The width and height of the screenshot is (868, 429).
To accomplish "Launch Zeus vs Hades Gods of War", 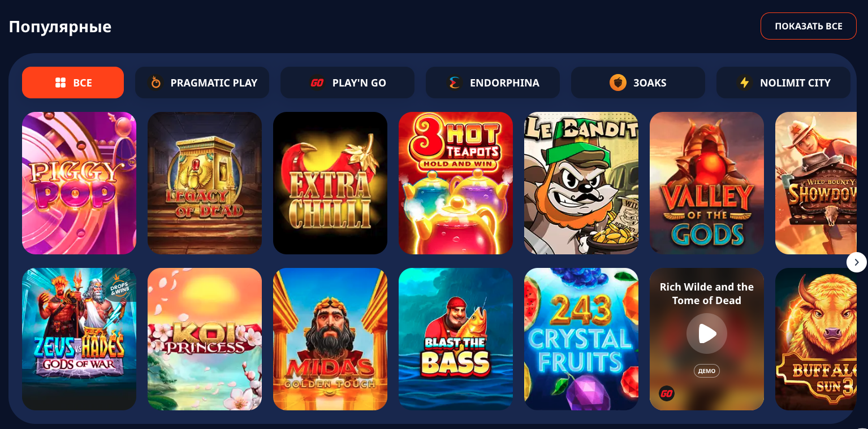I will 79,339.
